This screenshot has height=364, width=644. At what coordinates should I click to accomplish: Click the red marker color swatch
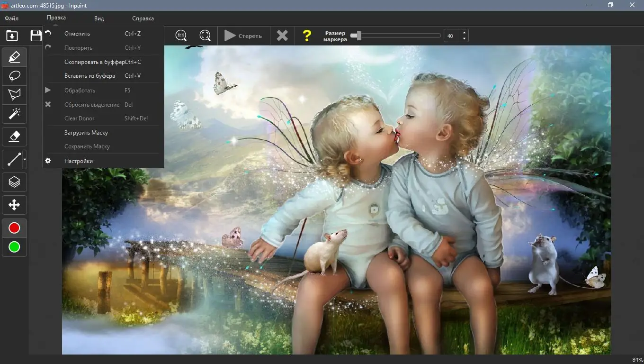[x=14, y=227]
